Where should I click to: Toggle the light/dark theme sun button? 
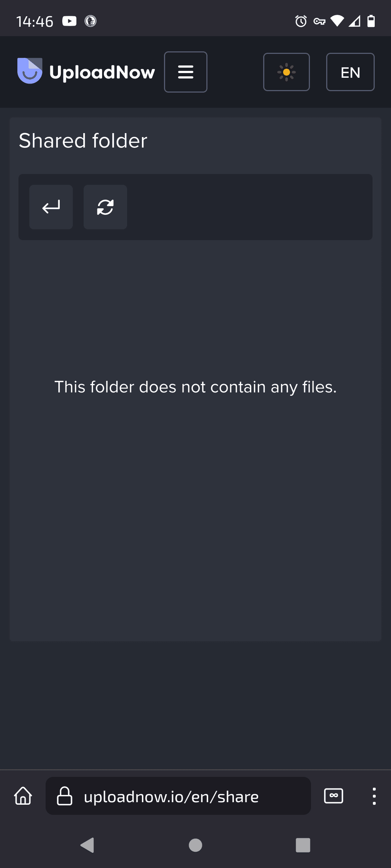[286, 72]
